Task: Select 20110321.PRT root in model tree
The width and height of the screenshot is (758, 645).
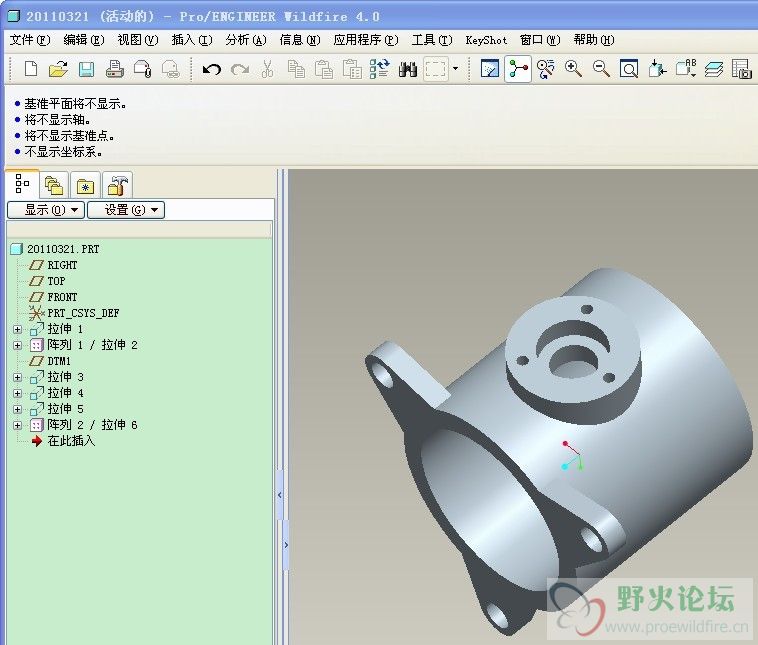Action: pos(55,249)
